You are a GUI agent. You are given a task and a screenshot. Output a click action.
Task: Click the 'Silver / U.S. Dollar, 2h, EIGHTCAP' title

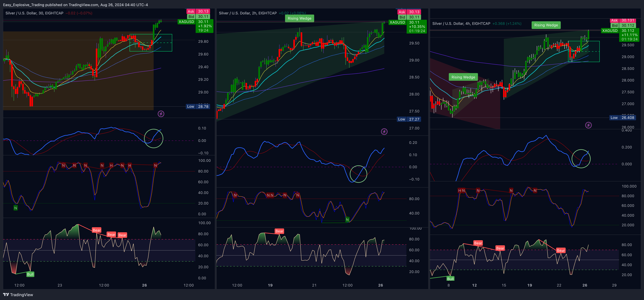coord(248,13)
